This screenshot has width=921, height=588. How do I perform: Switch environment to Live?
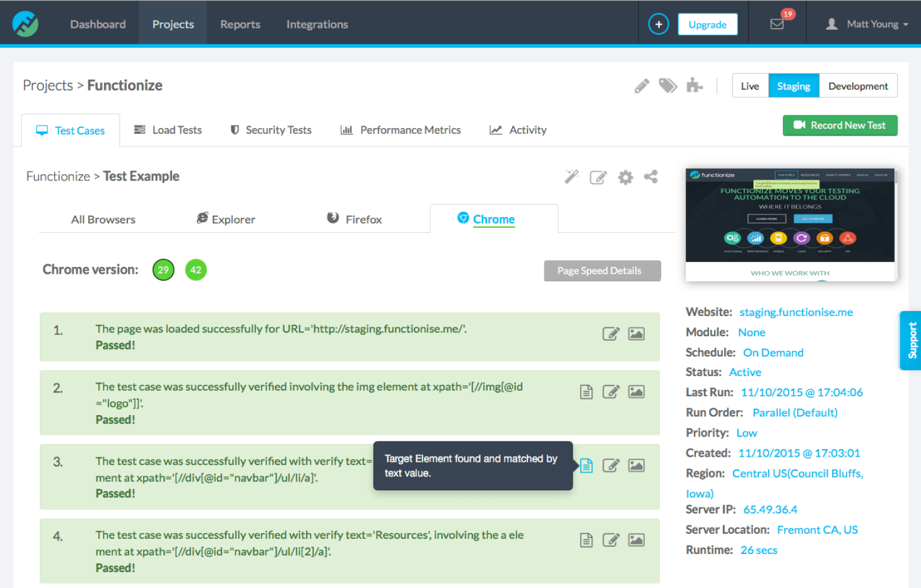click(750, 85)
